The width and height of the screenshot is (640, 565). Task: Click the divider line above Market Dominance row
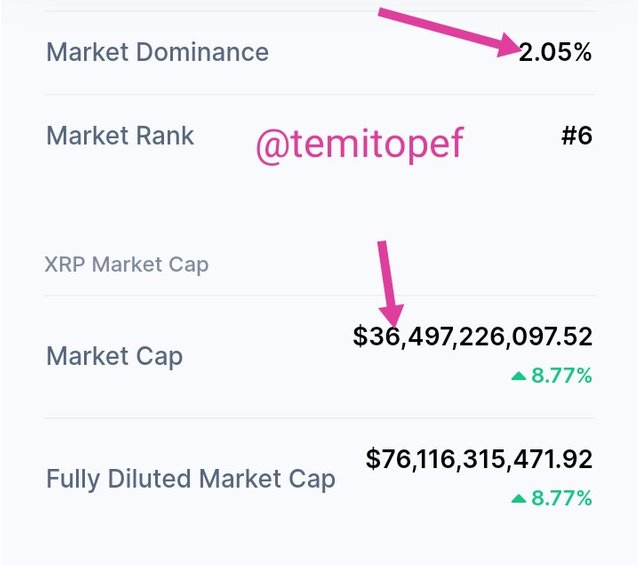[319, 12]
